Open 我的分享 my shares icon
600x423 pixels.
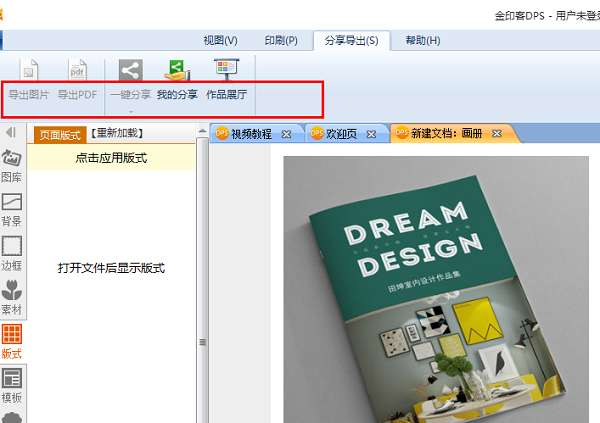(177, 70)
